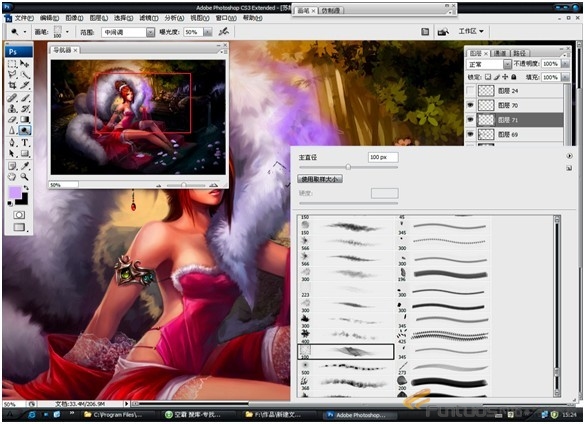Select the Path Selection tool
The height and width of the screenshot is (424, 585).
pos(12,153)
